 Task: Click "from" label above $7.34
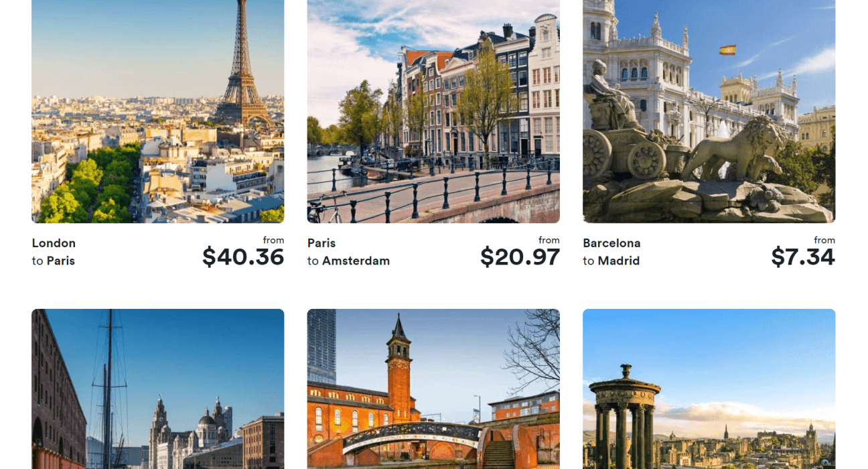click(824, 240)
